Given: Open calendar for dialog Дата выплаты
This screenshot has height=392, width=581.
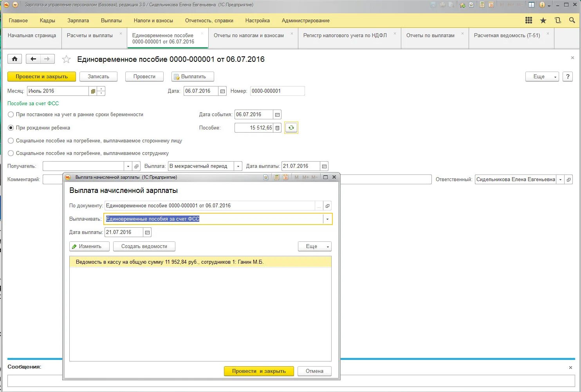Looking at the screenshot, I should 147,232.
